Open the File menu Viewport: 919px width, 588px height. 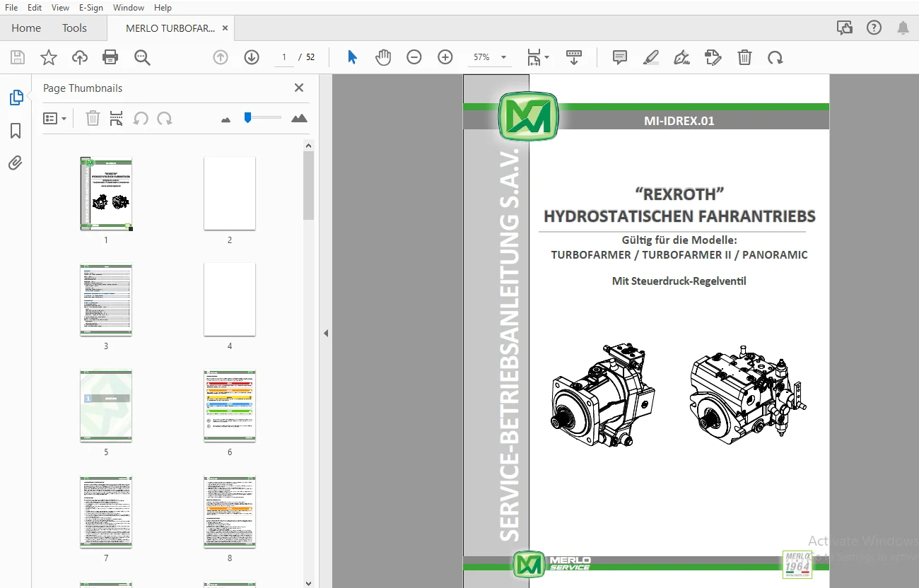11,8
